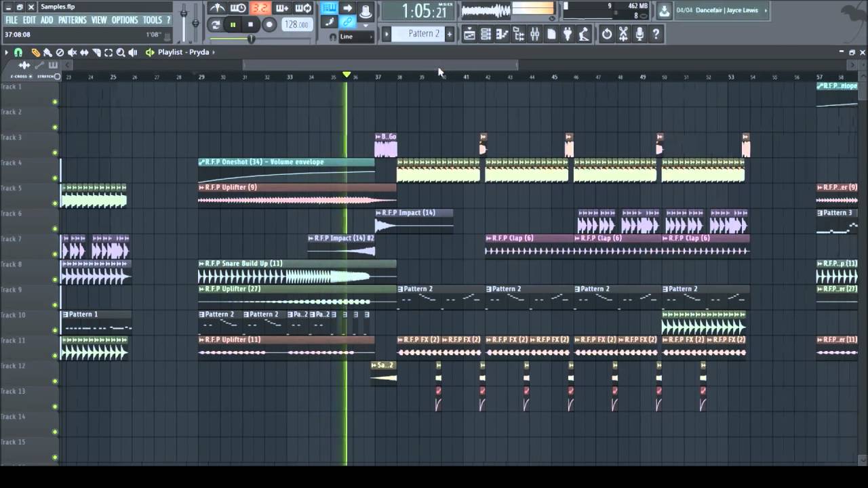
Task: Open the OPTIONS menu
Action: [x=125, y=20]
